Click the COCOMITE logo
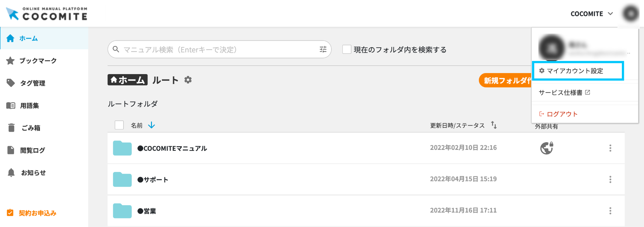This screenshot has width=644, height=227. point(47,14)
